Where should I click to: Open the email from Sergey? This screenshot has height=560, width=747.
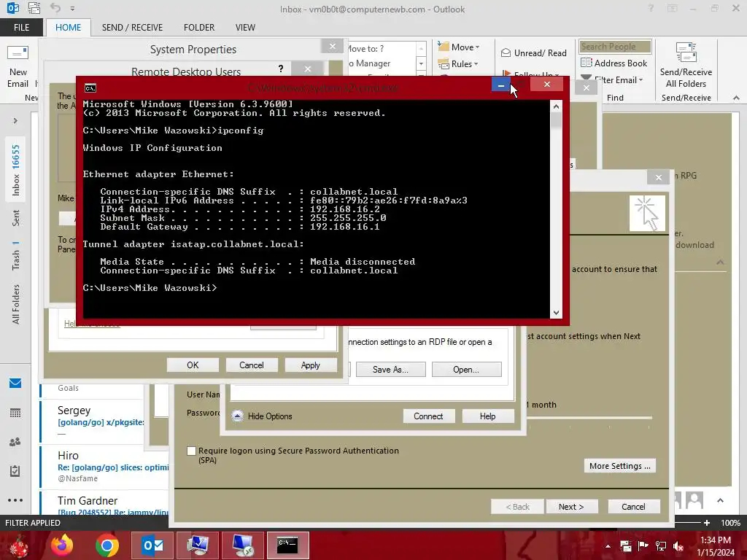coord(93,421)
